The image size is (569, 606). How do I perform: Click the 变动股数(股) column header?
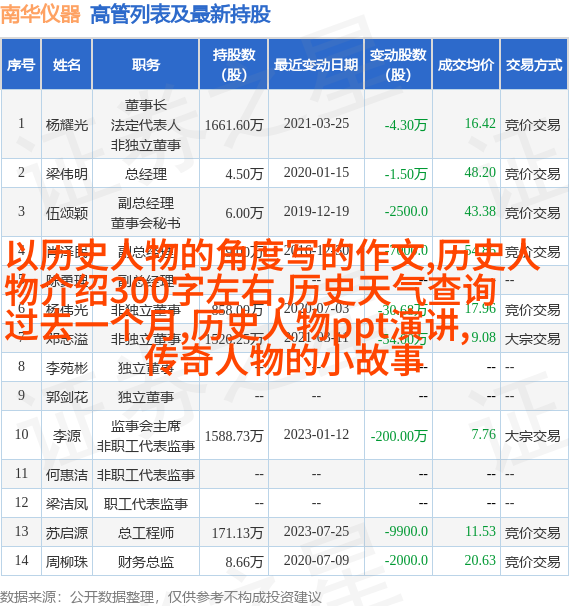(398, 65)
